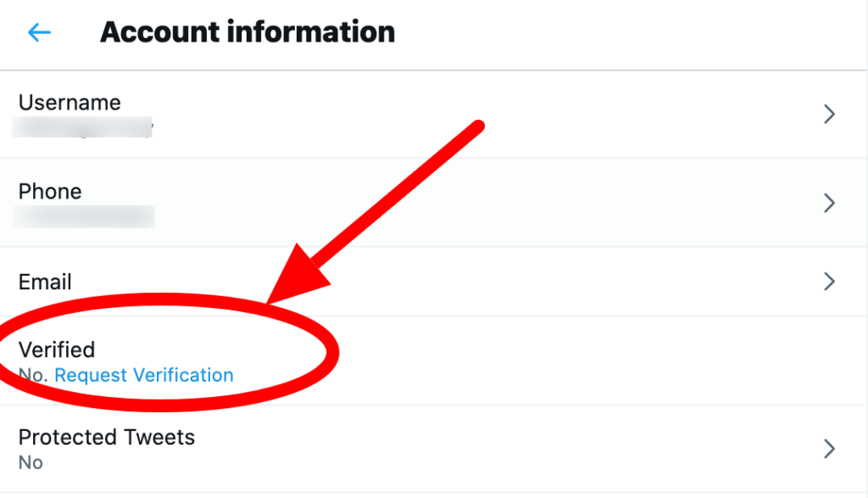Open the Email setting label

[45, 282]
